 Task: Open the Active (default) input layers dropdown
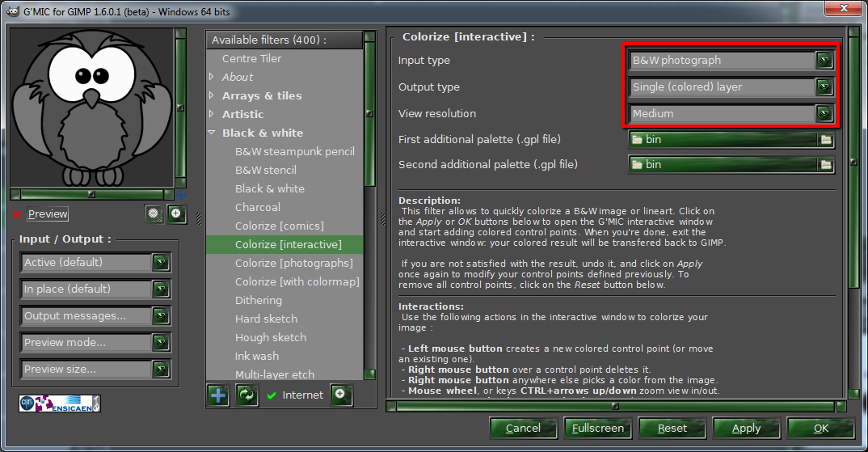coord(95,263)
